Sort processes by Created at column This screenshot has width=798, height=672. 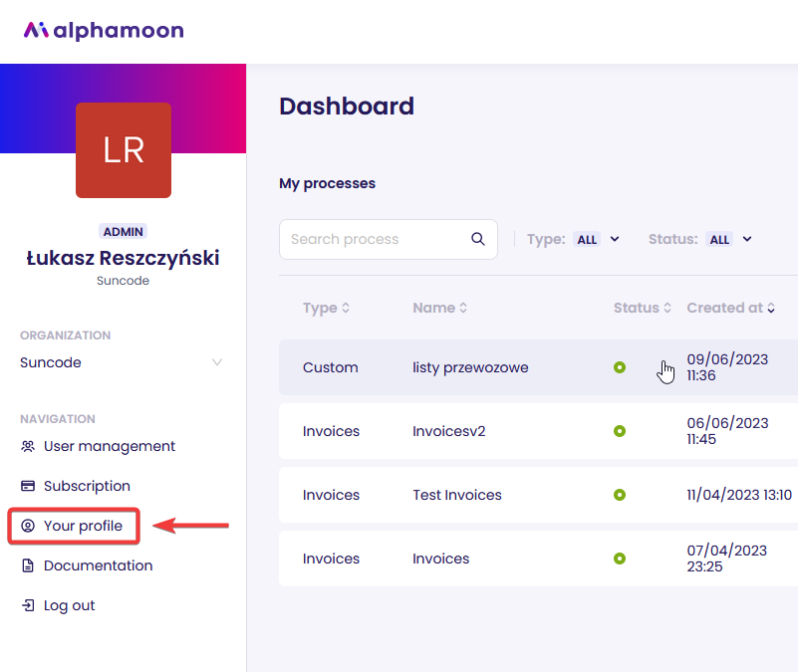pyautogui.click(x=731, y=308)
